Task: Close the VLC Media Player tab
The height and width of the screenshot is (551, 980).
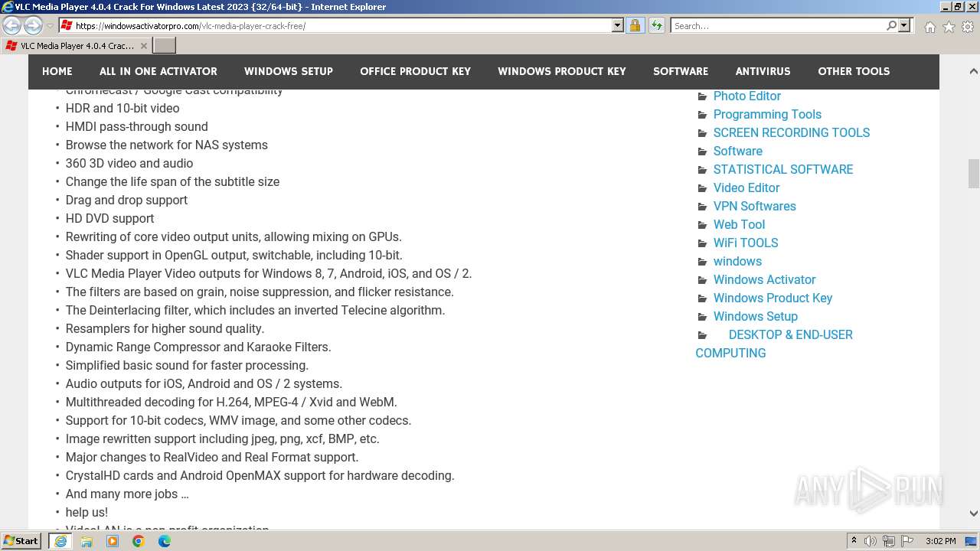Action: (143, 46)
